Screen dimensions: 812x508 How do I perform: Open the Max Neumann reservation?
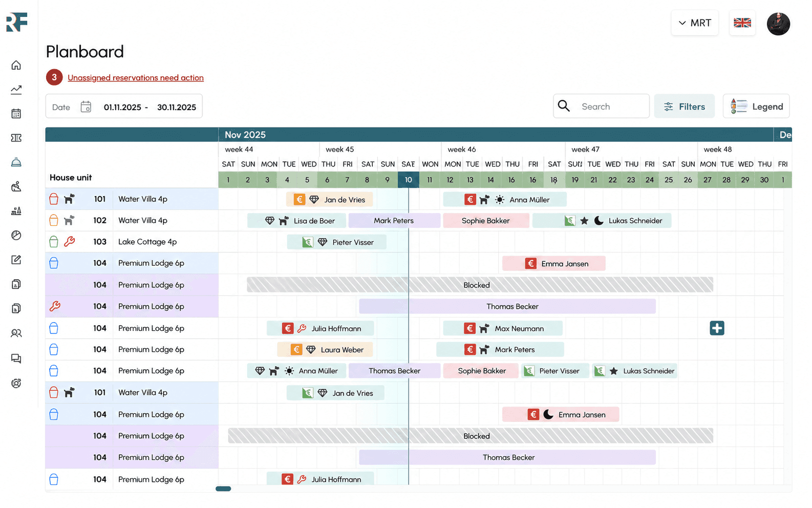click(x=503, y=328)
